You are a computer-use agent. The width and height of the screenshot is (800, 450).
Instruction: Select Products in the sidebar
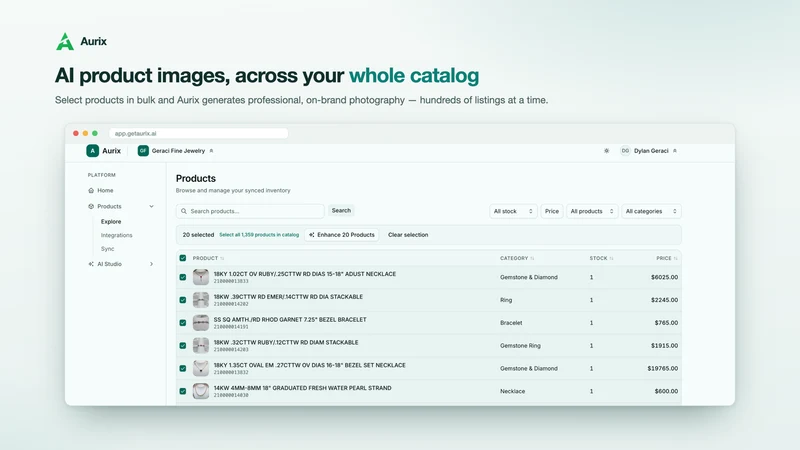[x=109, y=206]
